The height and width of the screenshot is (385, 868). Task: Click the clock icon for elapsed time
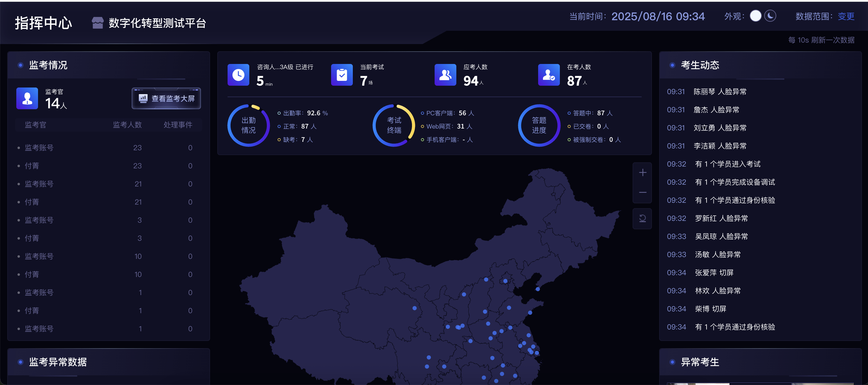(238, 75)
